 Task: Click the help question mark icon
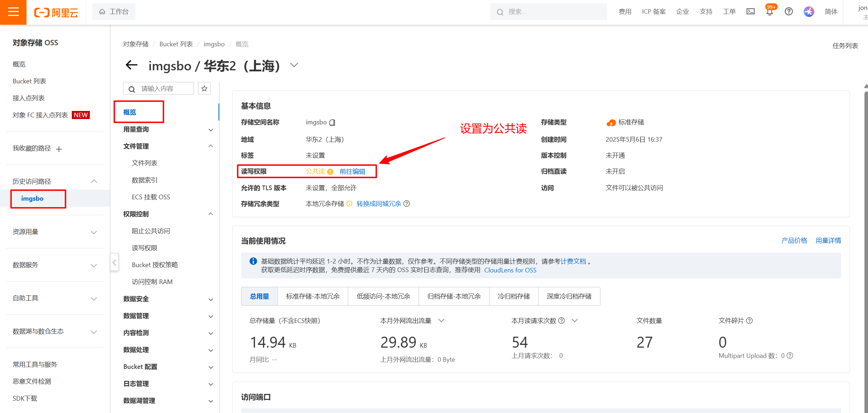(788, 12)
